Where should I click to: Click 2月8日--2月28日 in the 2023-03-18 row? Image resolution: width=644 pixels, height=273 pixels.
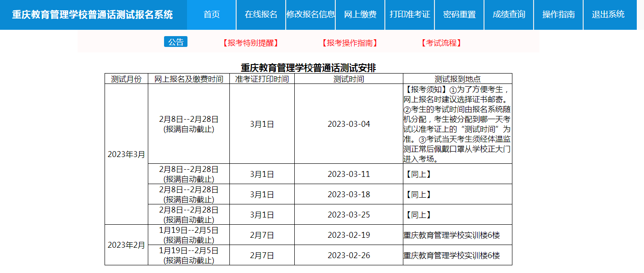pyautogui.click(x=189, y=190)
